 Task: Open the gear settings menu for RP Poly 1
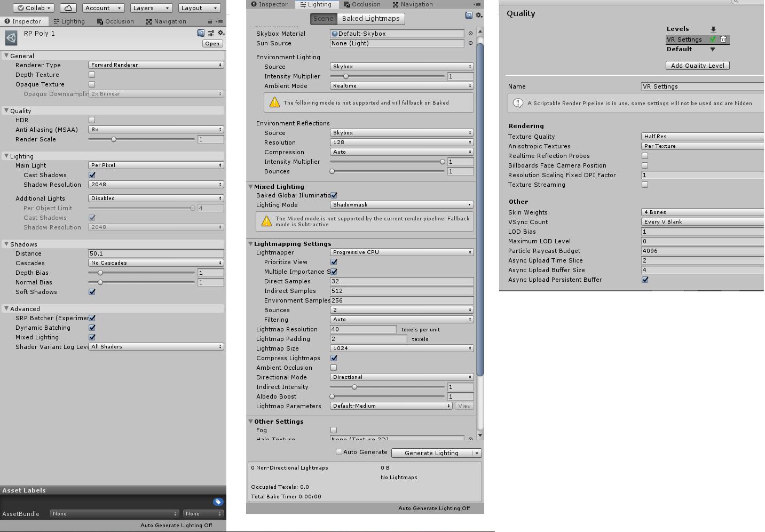pos(220,33)
